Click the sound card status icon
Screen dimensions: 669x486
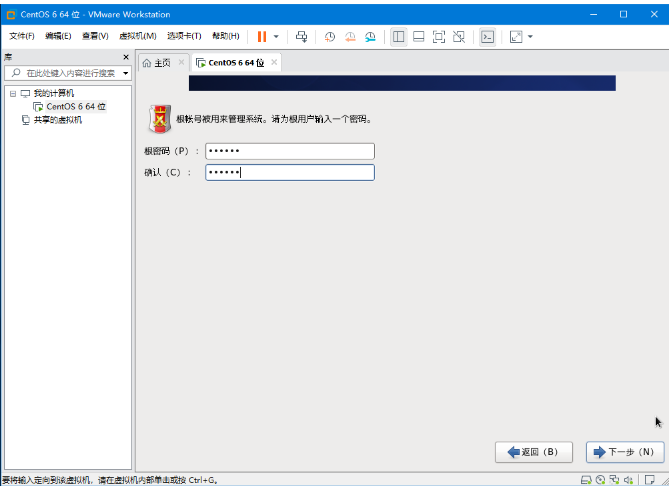click(x=628, y=480)
